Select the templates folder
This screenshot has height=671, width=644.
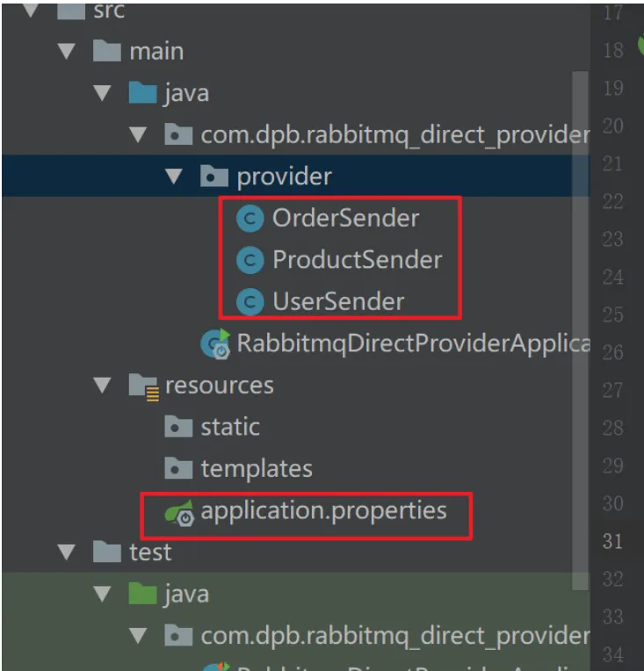click(257, 469)
